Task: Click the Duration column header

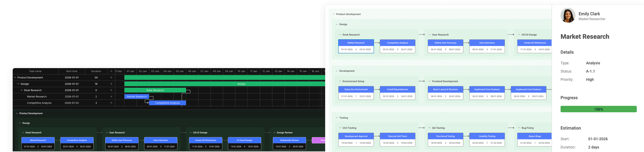Action: 96,71
